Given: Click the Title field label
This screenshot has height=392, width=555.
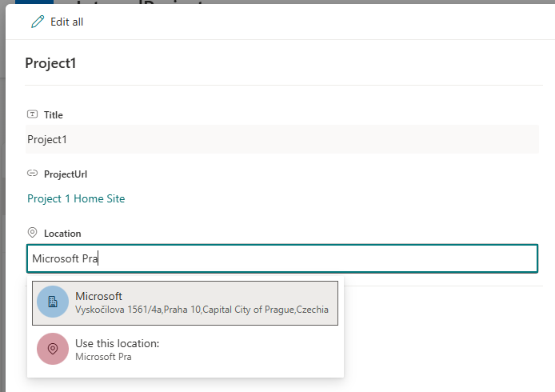Looking at the screenshot, I should (x=54, y=115).
